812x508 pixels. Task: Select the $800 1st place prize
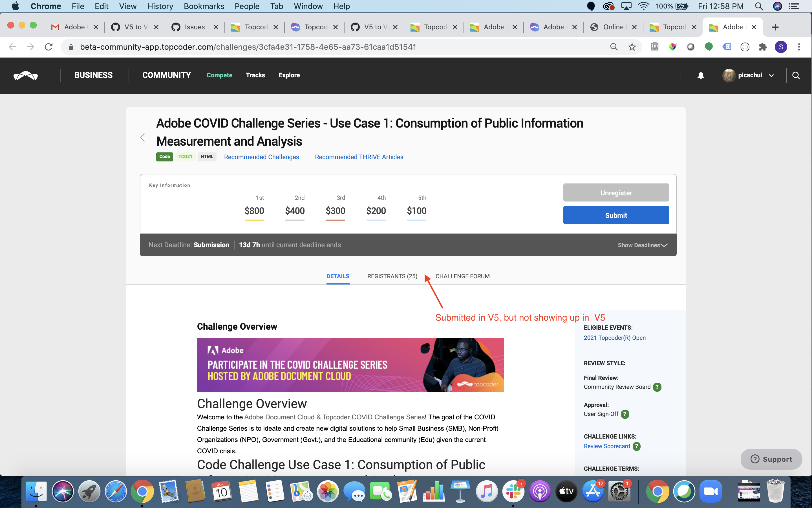(254, 211)
